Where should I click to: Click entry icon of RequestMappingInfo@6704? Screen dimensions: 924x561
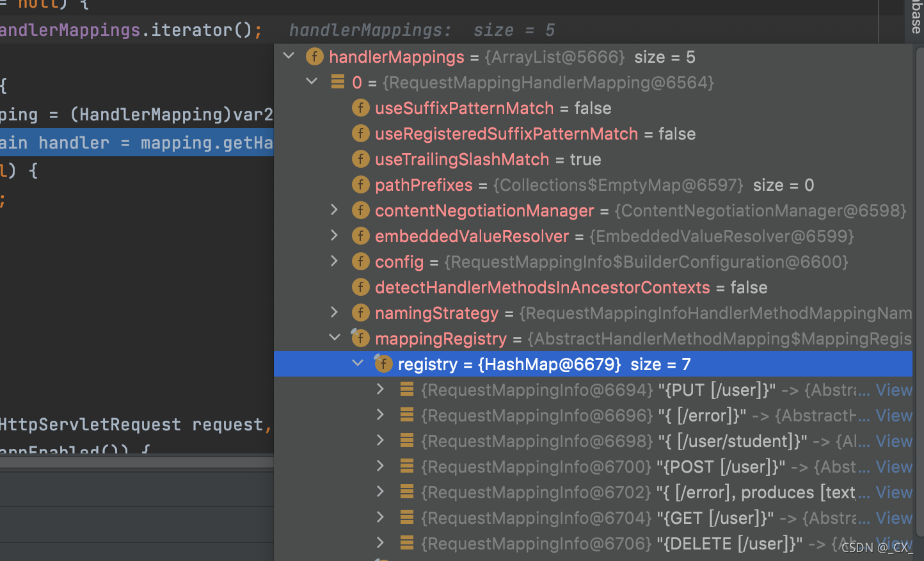(x=406, y=517)
